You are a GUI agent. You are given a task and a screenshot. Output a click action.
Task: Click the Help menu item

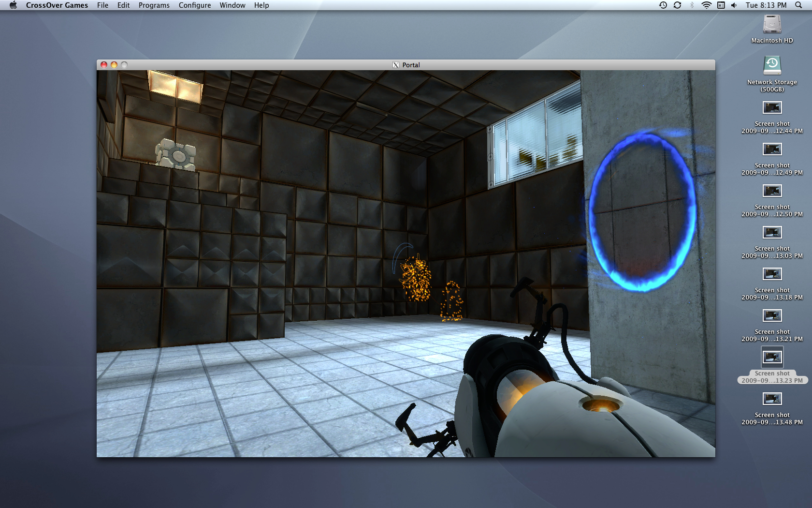(x=261, y=5)
